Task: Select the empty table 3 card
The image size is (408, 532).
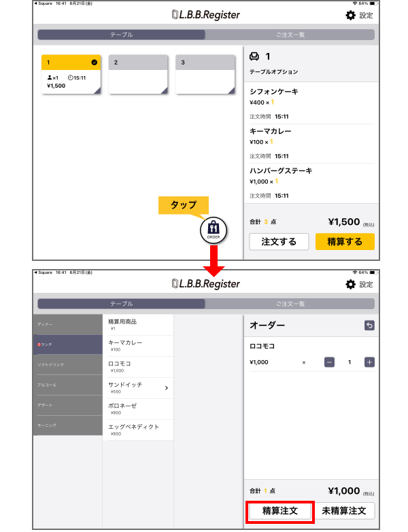Action: pyautogui.click(x=205, y=75)
